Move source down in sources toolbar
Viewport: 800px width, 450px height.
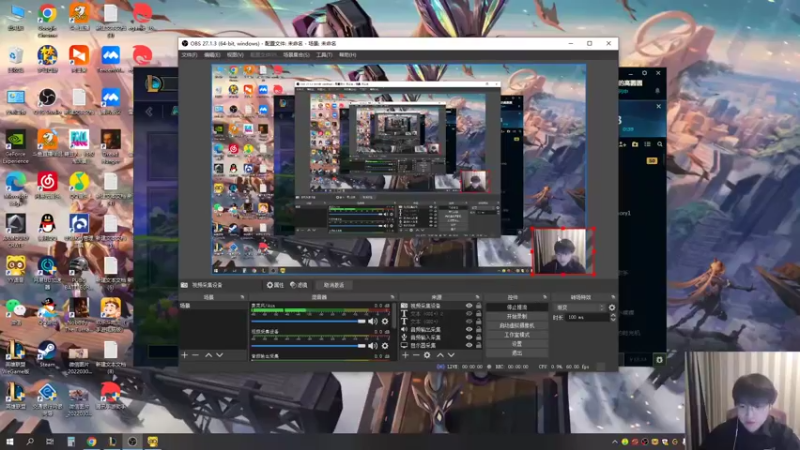tap(451, 355)
